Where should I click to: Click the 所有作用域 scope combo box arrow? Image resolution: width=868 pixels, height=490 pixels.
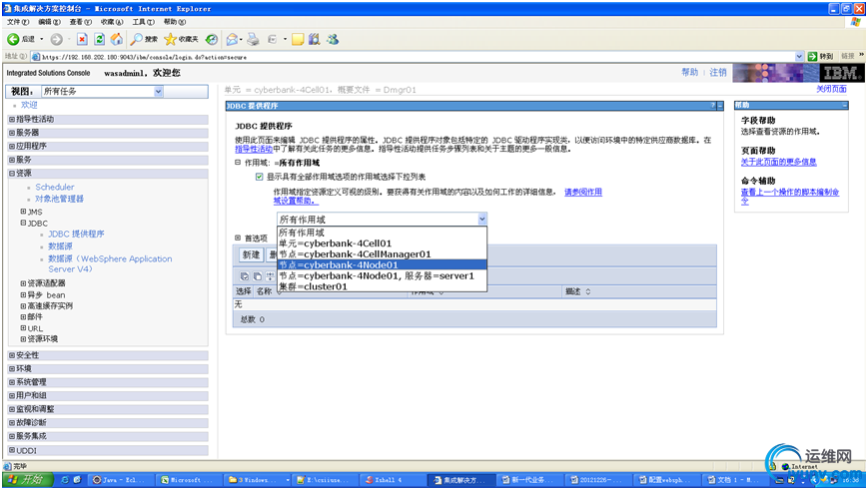[x=482, y=219]
